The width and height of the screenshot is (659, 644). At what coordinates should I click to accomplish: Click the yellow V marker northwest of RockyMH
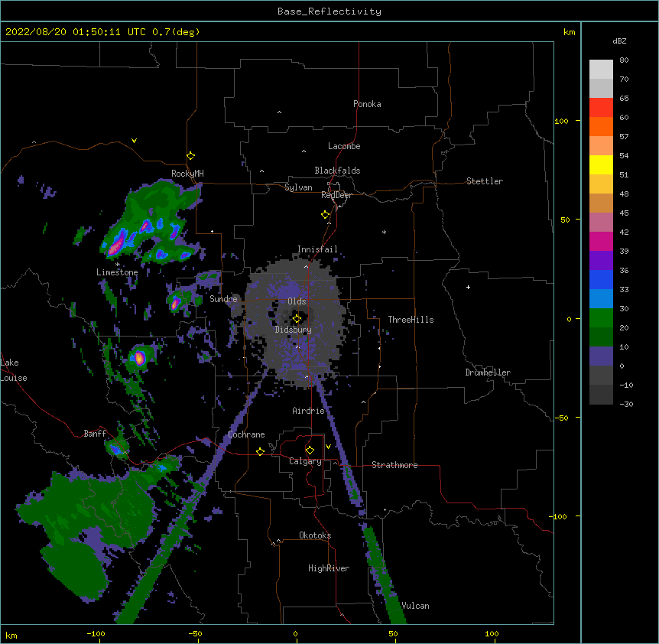(134, 141)
